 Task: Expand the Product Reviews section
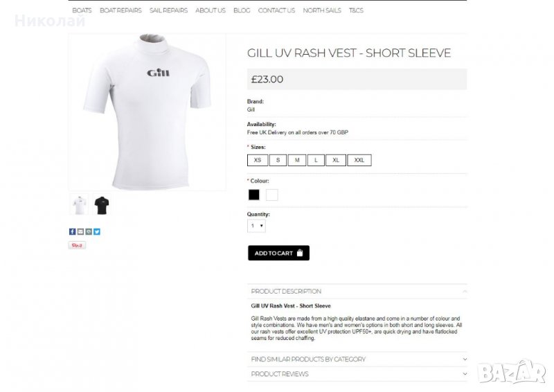point(357,374)
